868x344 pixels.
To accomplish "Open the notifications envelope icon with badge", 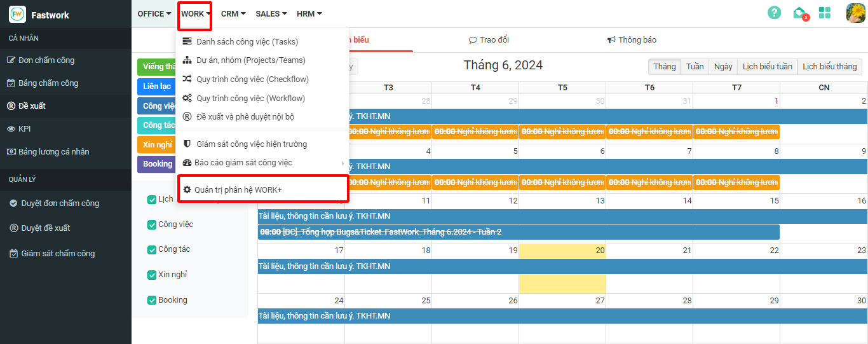I will 799,13.
